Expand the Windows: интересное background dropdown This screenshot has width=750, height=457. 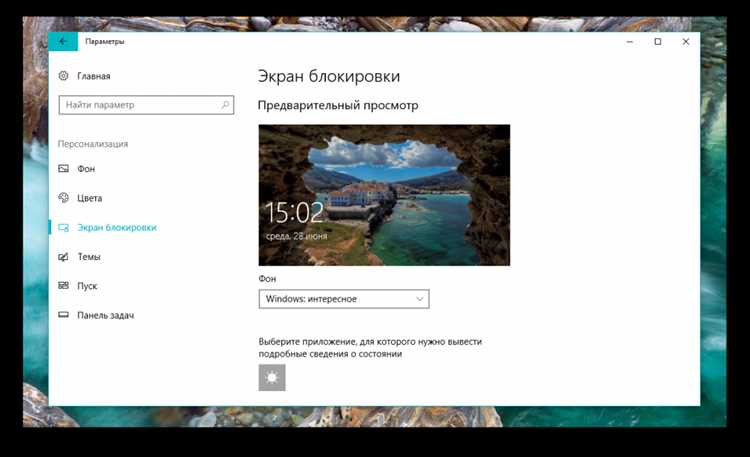(344, 299)
